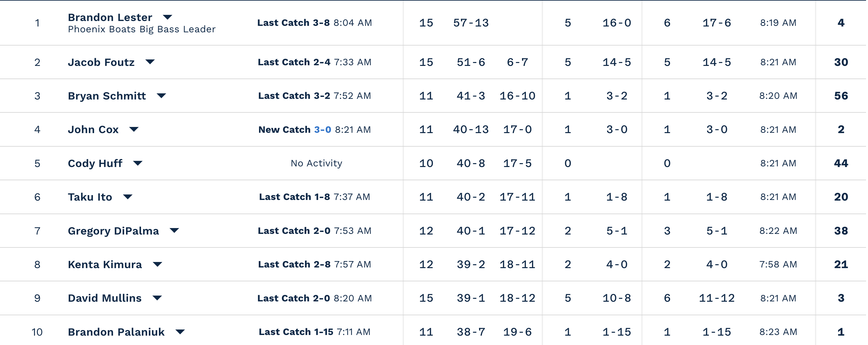
Task: Click the angler name Brandon Lester
Action: 110,17
